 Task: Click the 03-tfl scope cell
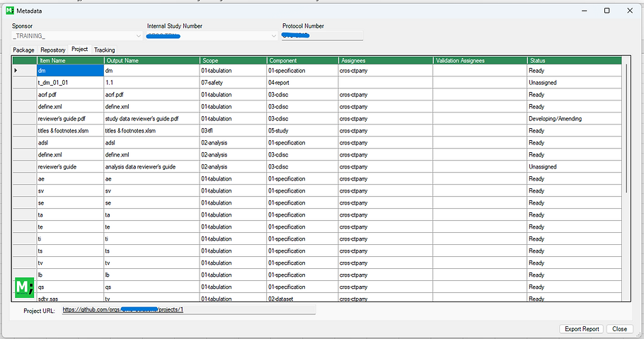[x=234, y=131]
